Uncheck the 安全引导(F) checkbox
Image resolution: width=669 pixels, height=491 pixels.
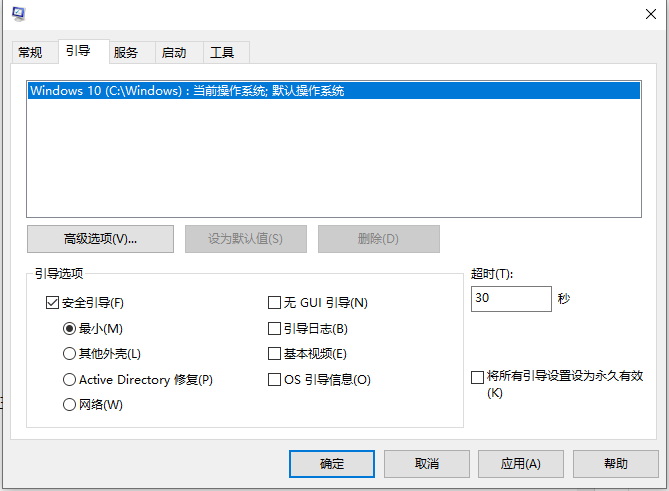53,303
